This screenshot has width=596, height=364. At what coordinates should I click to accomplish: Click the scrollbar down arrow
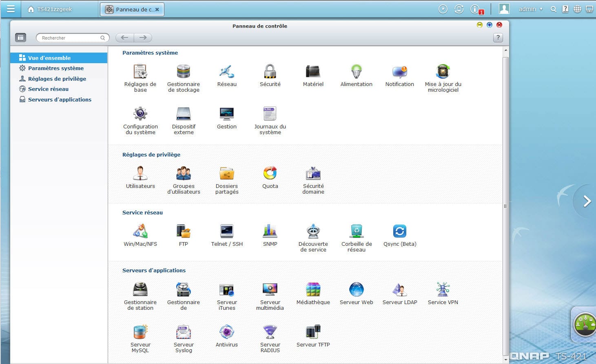(x=506, y=360)
